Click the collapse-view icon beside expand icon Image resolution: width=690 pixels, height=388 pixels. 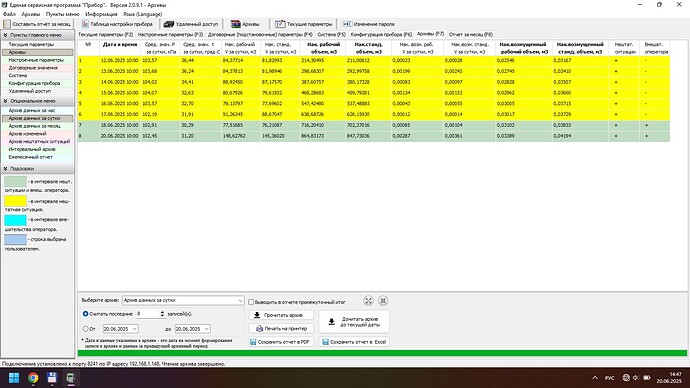(383, 301)
